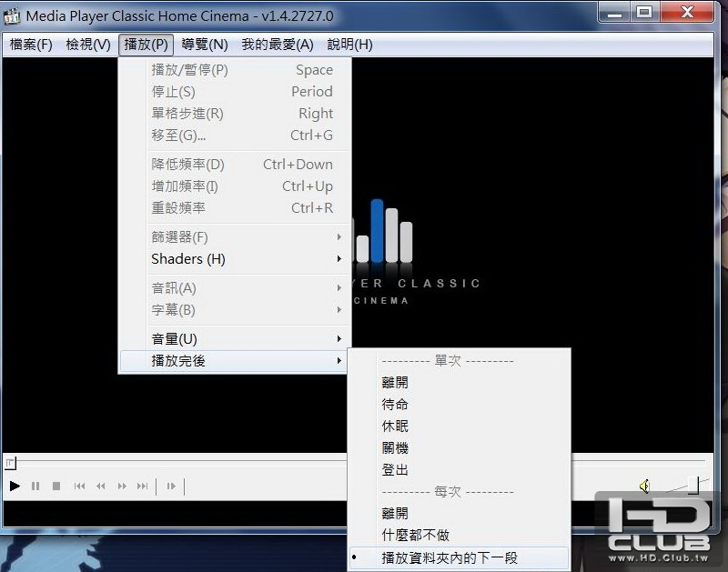Select 待命 in the after-playback submenu
Image resolution: width=728 pixels, height=572 pixels.
point(459,405)
